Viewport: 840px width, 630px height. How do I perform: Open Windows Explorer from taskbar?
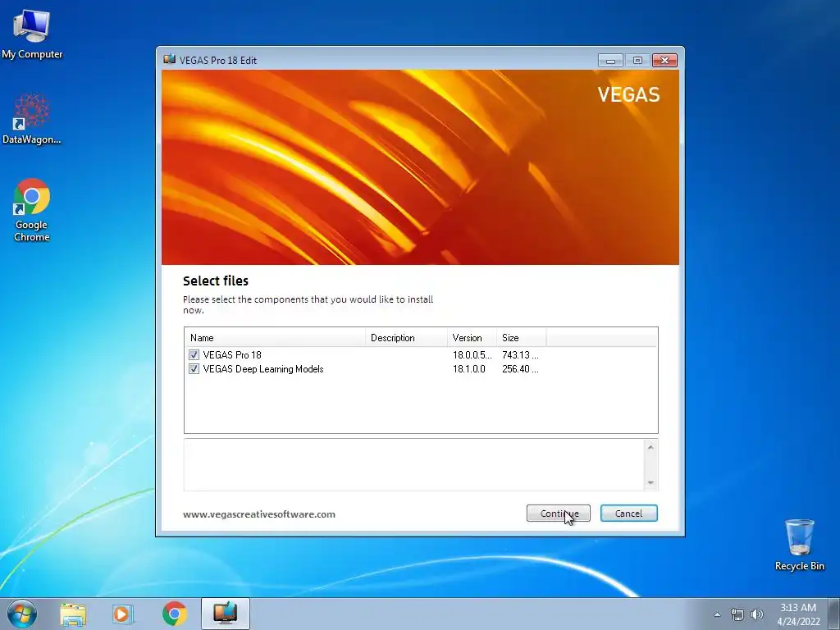(73, 614)
